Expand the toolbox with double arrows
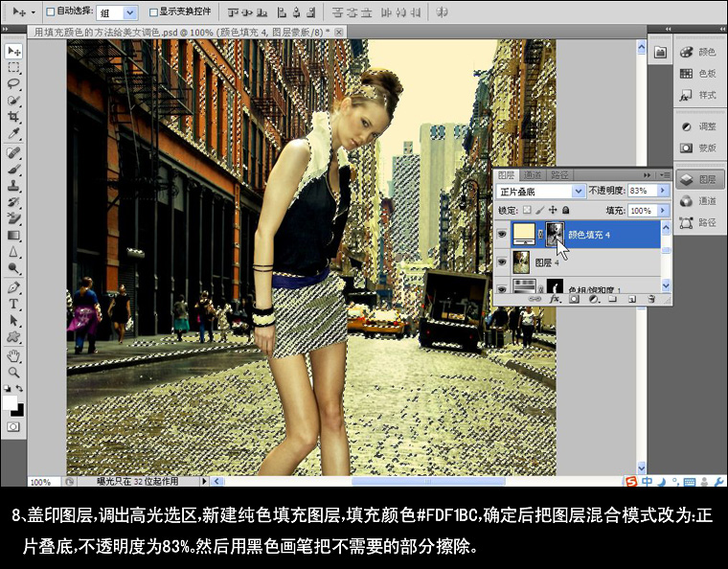The height and width of the screenshot is (569, 728). tap(5, 29)
